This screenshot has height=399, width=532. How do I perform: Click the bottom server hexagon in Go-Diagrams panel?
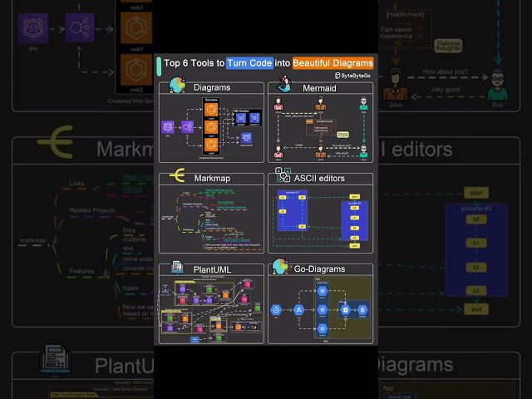pyautogui.click(x=323, y=328)
